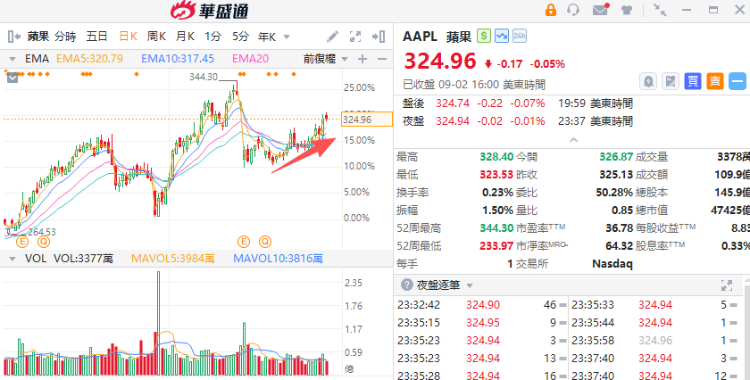Open more periods dropdown after 年K
This screenshot has width=750, height=380.
coord(287,37)
